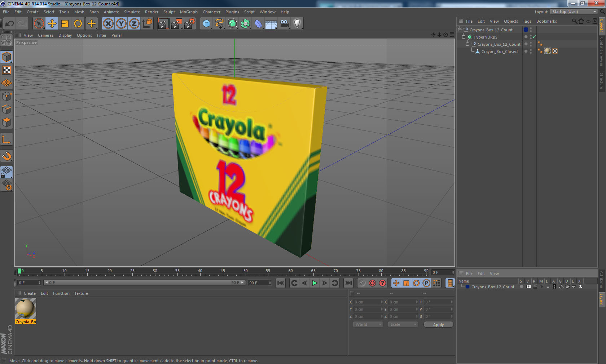The width and height of the screenshot is (606, 364).
Task: Select the Crayon_Box_Closed object
Action: click(x=499, y=52)
